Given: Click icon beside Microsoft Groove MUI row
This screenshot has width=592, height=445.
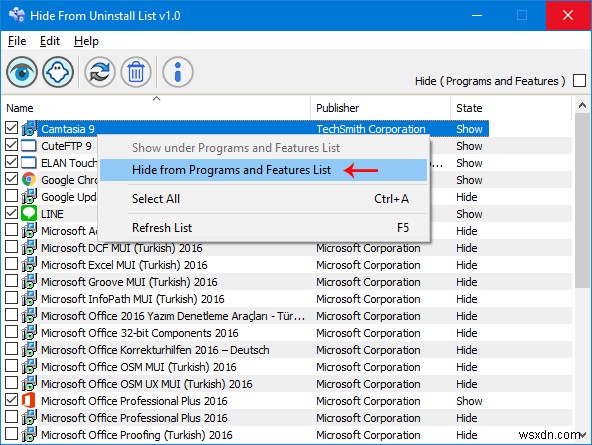Looking at the screenshot, I should pos(29,281).
